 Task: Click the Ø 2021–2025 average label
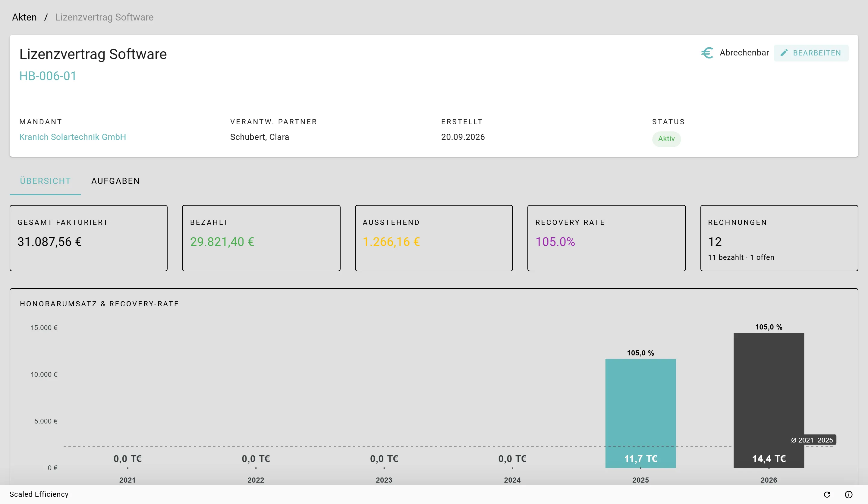812,440
